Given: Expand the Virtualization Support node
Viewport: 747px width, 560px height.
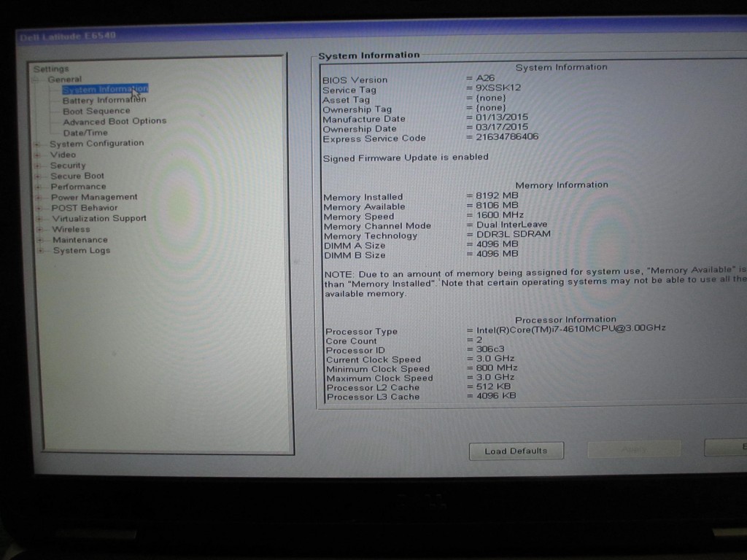Looking at the screenshot, I should (40, 219).
